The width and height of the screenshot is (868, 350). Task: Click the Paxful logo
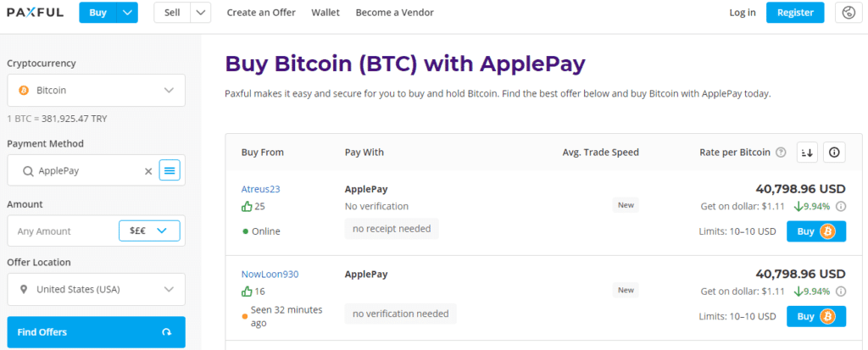pos(35,13)
